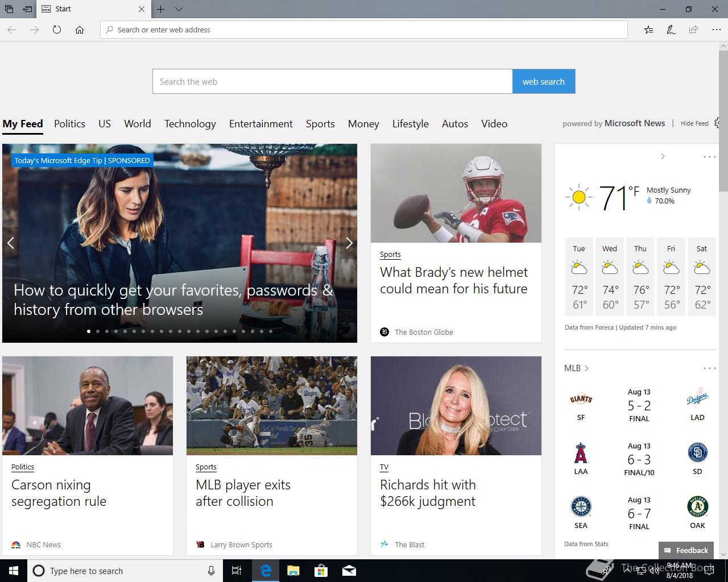Click the Politics category label
728x582 pixels.
pyautogui.click(x=23, y=467)
